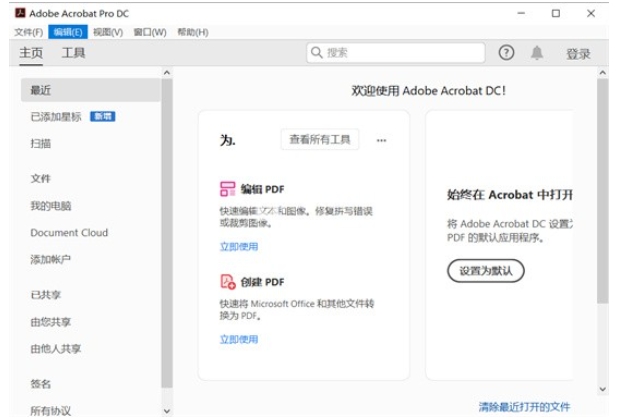The image size is (618, 420).
Task: Open the 编辑(E) menu
Action: coord(68,32)
